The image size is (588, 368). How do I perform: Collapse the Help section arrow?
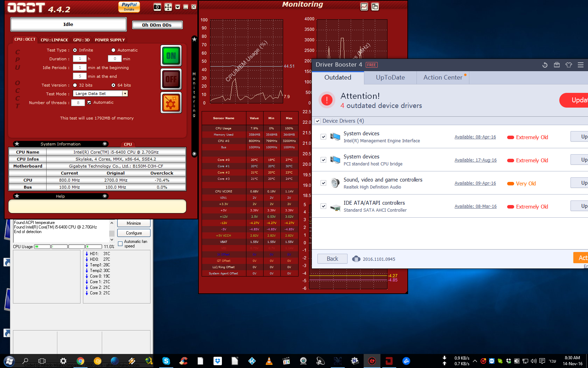[105, 196]
